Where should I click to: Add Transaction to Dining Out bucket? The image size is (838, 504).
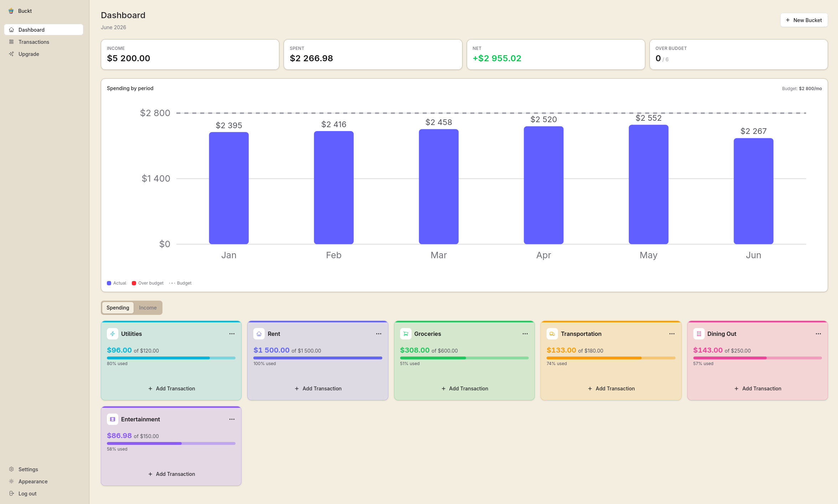pyautogui.click(x=758, y=389)
